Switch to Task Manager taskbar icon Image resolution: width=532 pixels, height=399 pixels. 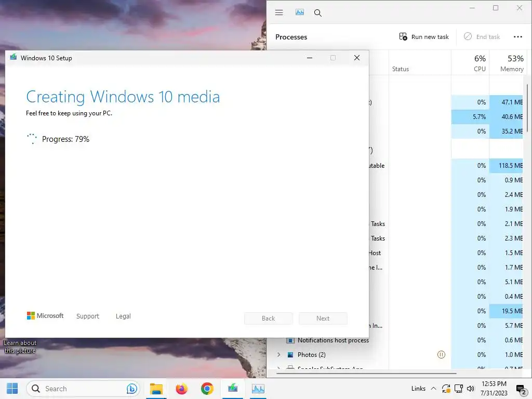[x=258, y=389]
